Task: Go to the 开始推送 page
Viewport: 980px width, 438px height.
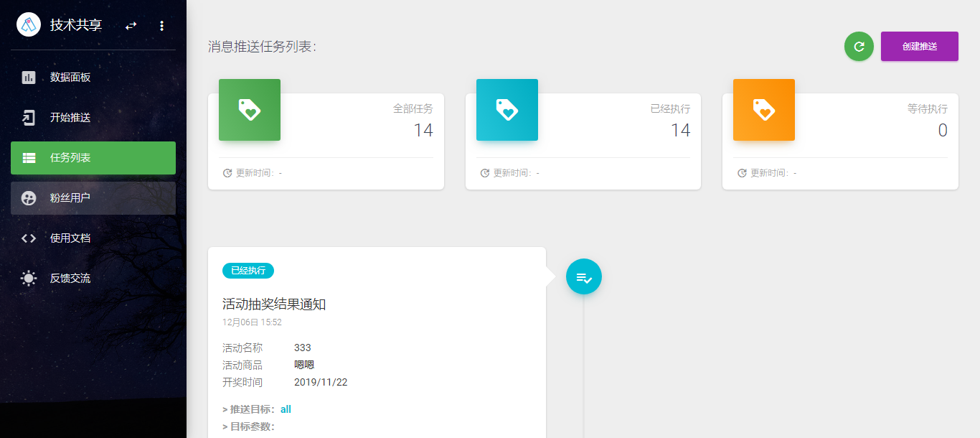Action: pyautogui.click(x=93, y=118)
